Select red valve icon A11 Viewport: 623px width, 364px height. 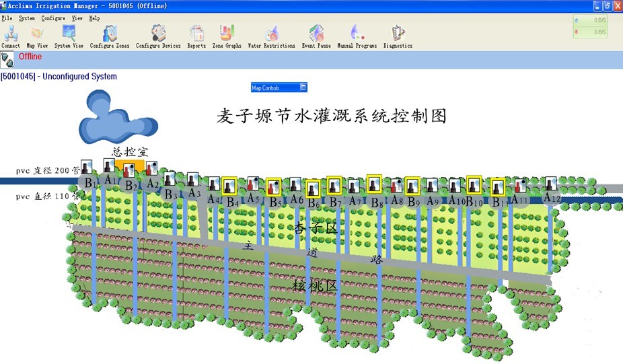point(521,185)
